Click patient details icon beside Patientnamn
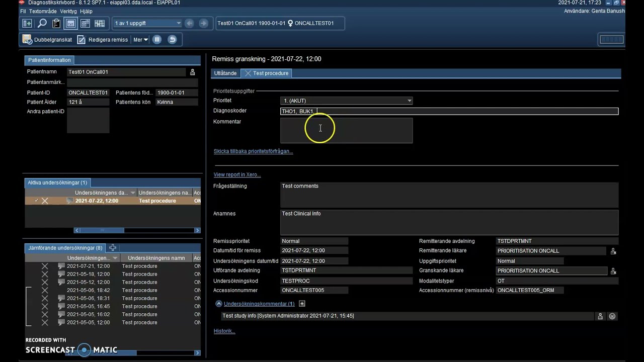644x362 pixels. [192, 72]
